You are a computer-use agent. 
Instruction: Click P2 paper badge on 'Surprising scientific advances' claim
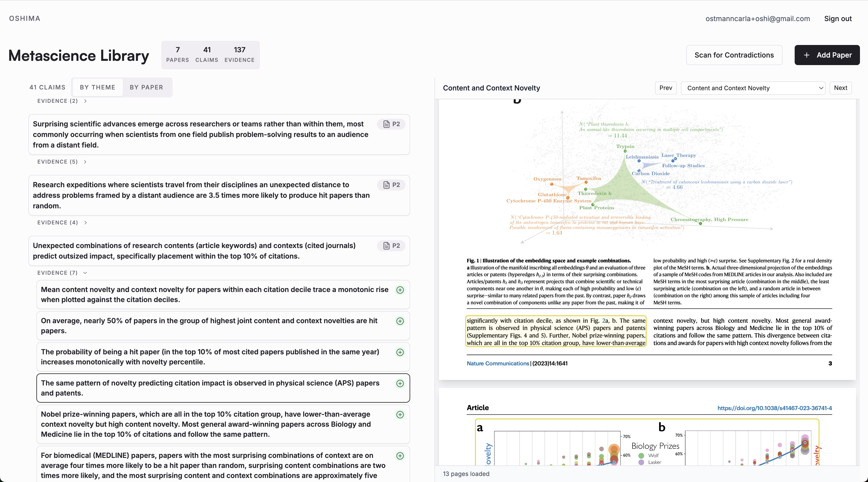pos(391,124)
